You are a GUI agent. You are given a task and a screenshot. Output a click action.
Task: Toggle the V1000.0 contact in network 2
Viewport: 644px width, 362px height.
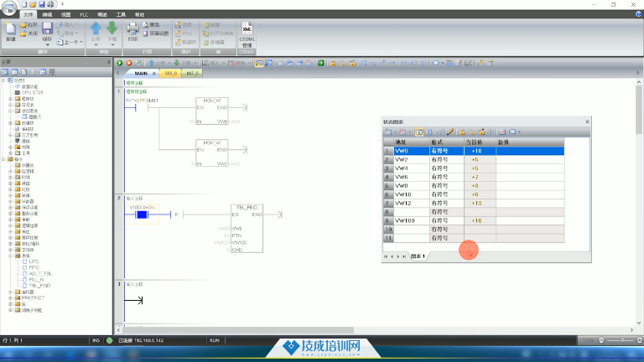point(141,215)
